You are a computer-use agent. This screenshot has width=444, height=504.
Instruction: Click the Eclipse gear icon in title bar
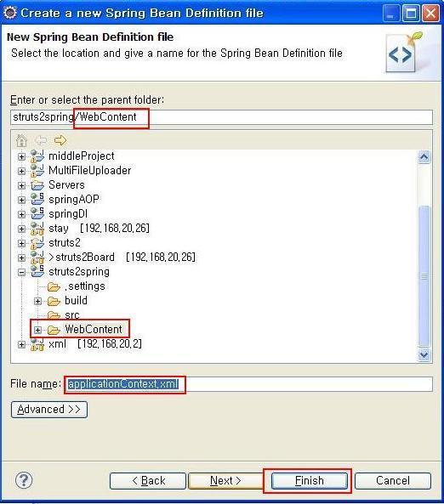[x=10, y=13]
